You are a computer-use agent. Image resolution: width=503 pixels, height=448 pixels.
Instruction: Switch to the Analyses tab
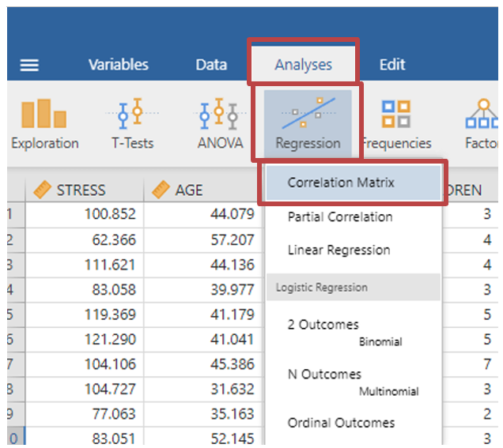pos(303,66)
